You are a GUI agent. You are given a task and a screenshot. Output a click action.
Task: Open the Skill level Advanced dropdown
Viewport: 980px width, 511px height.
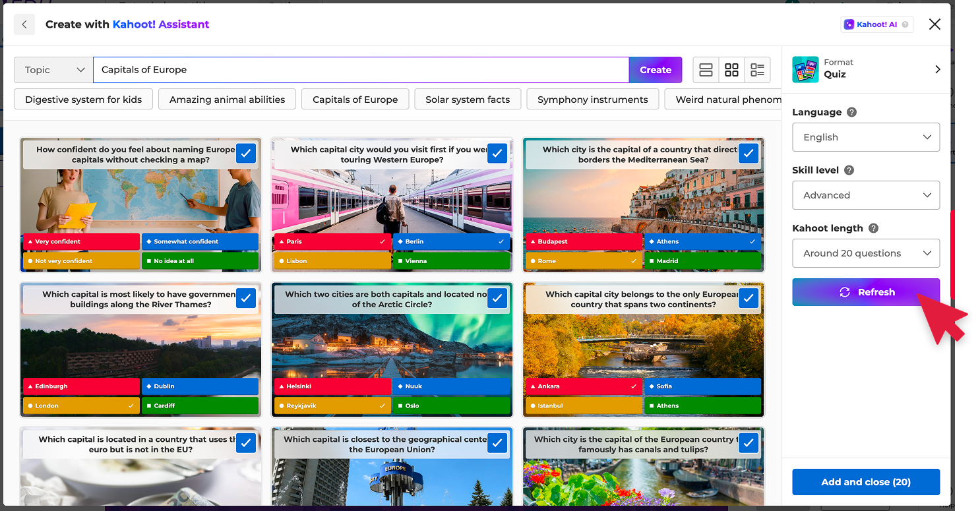(x=866, y=195)
